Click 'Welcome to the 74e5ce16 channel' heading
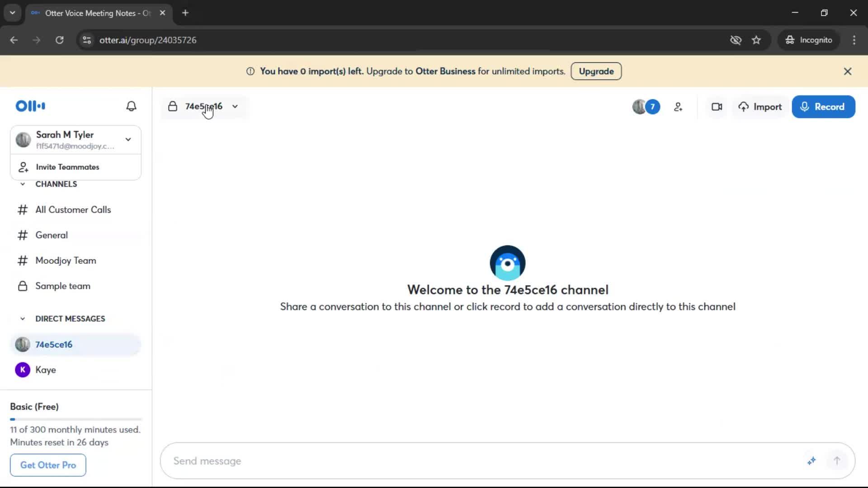 (x=508, y=290)
